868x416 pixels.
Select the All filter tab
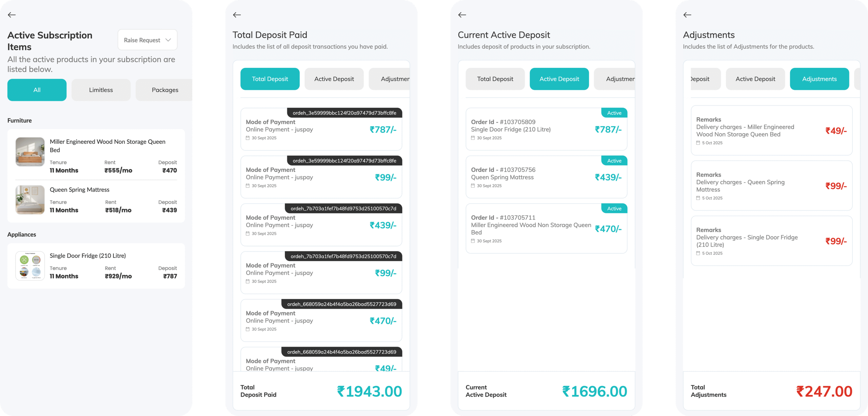(x=37, y=90)
